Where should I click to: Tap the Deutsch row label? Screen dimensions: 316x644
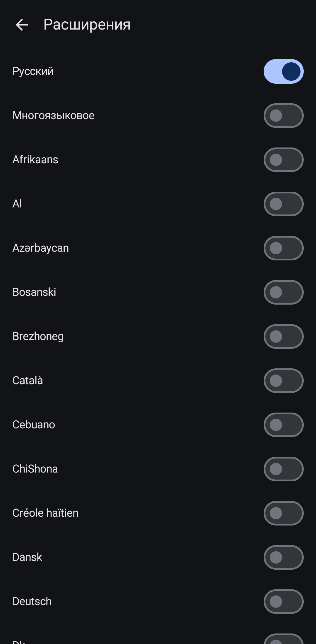[x=32, y=602]
